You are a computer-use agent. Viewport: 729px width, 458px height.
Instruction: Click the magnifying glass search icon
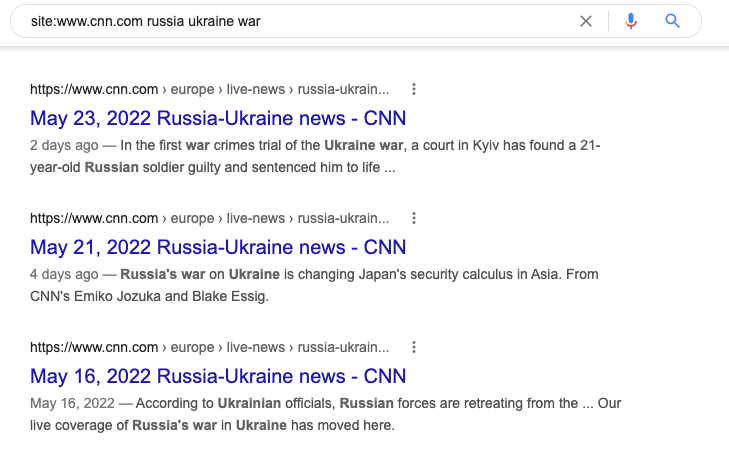click(672, 21)
